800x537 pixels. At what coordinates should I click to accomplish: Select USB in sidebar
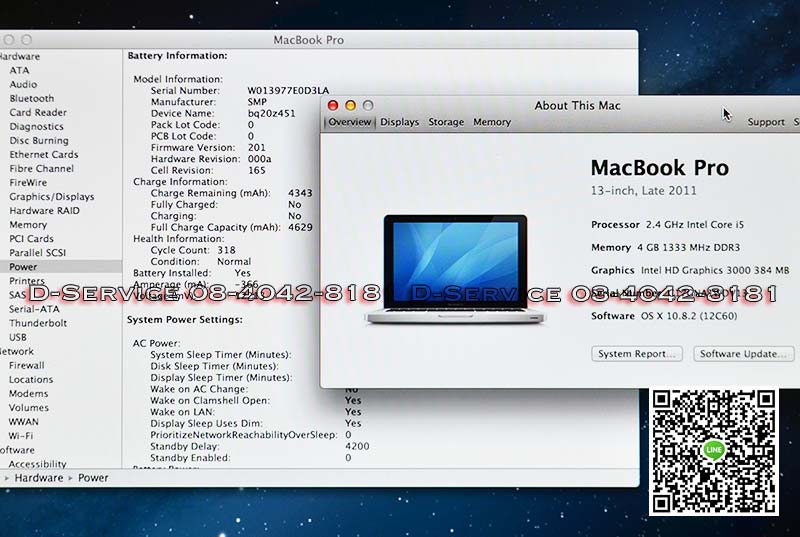(17, 337)
